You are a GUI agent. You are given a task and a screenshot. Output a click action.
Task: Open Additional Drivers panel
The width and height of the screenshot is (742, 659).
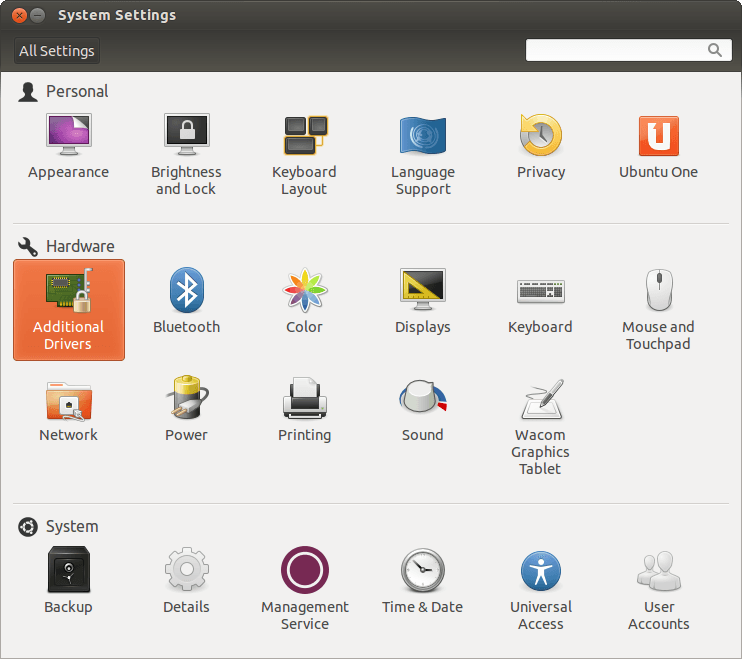click(x=68, y=309)
